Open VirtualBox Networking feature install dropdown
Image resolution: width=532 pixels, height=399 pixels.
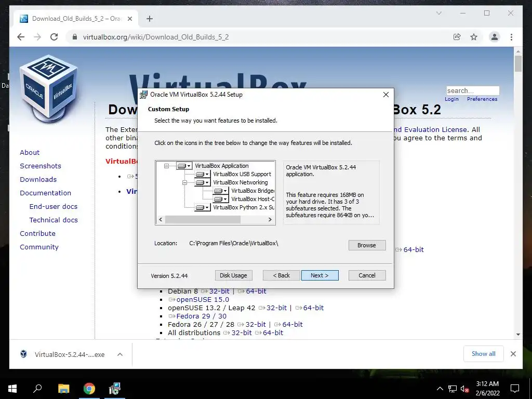pyautogui.click(x=202, y=182)
